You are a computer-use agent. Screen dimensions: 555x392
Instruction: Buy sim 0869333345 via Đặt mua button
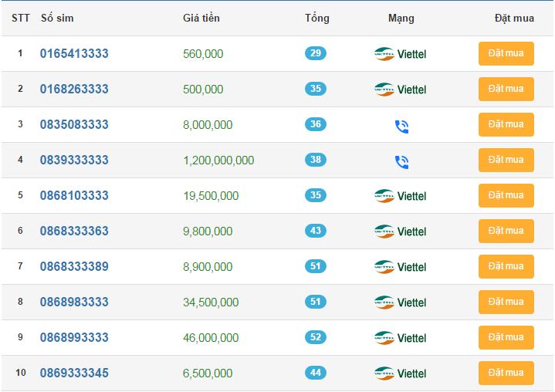pyautogui.click(x=506, y=373)
